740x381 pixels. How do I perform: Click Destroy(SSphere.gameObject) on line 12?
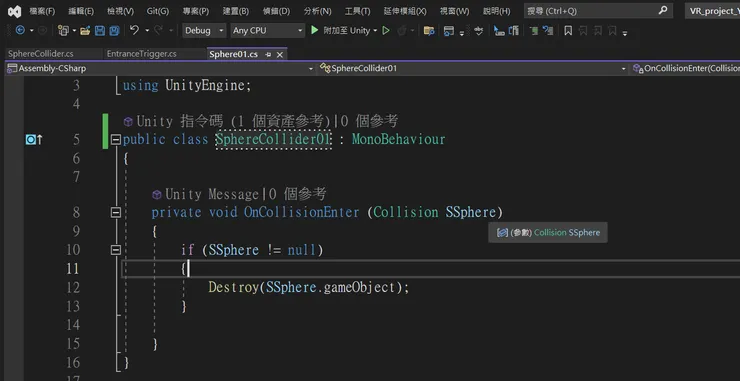coord(309,287)
